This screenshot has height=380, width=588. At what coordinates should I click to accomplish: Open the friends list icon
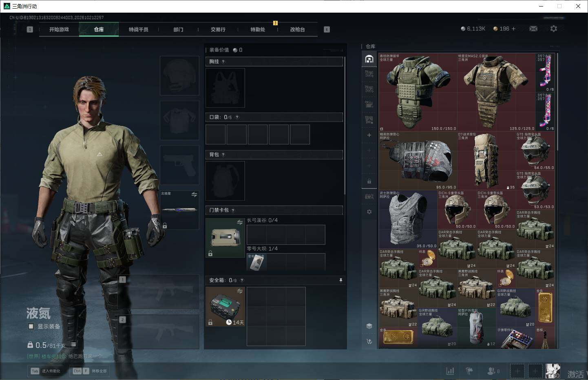(491, 371)
